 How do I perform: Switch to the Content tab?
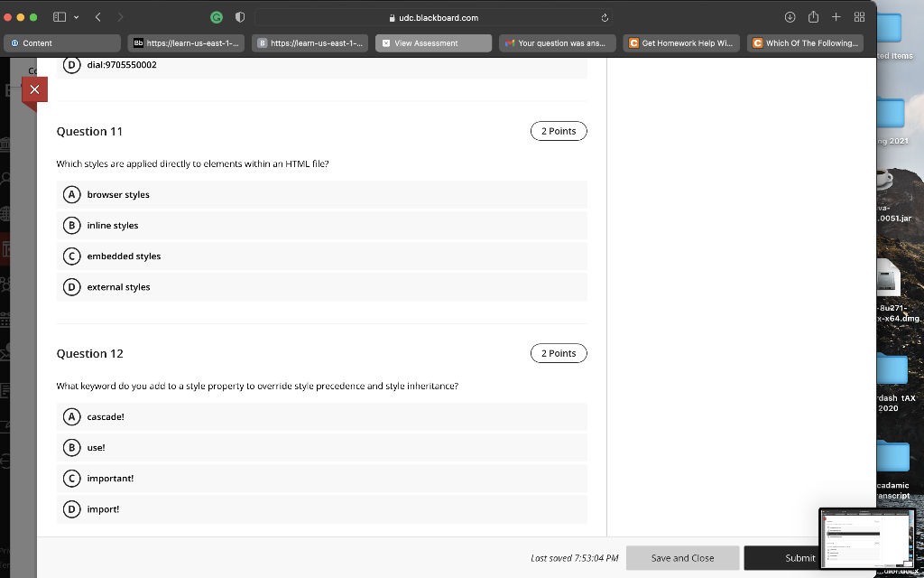coord(62,43)
